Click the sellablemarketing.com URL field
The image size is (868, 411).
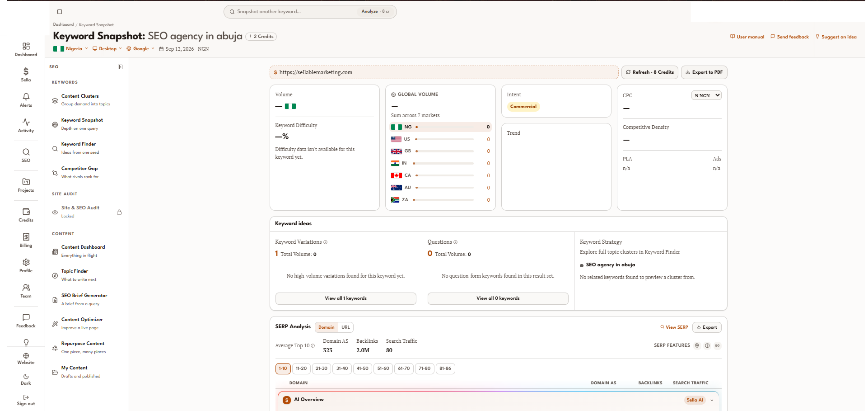444,72
